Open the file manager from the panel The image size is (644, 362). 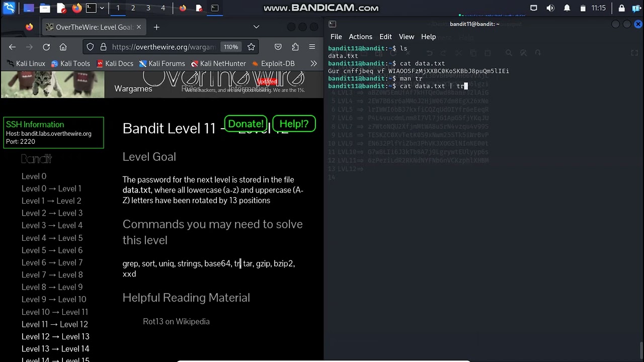tap(45, 8)
